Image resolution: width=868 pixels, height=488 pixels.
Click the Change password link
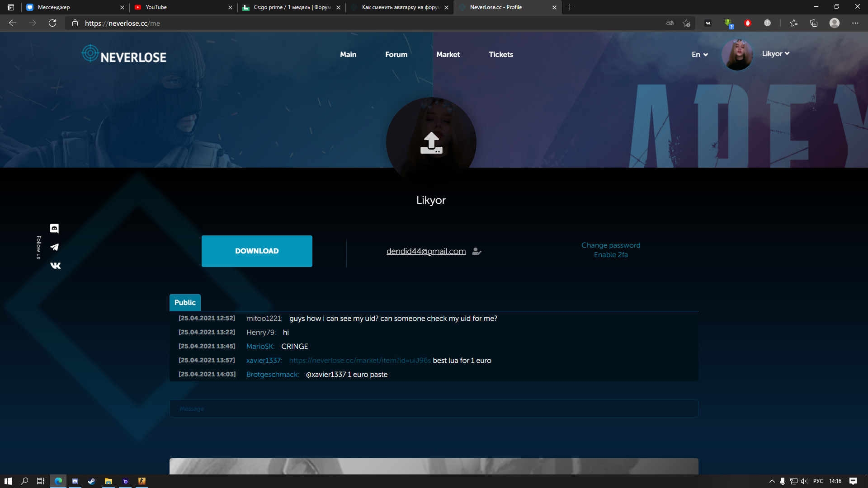pyautogui.click(x=610, y=245)
